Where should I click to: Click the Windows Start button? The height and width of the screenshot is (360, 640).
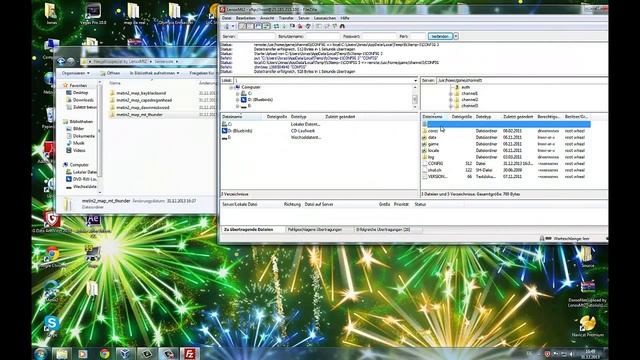40,353
